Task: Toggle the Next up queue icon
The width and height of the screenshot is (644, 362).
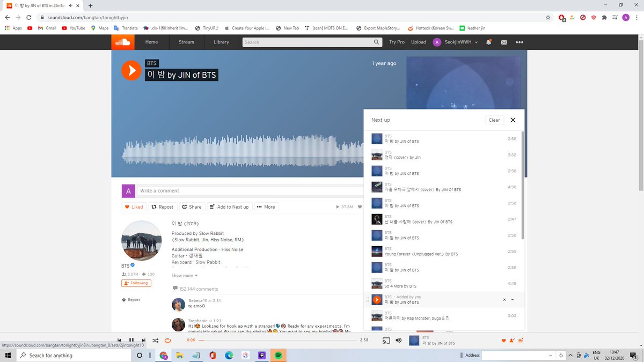Action: pyautogui.click(x=521, y=341)
